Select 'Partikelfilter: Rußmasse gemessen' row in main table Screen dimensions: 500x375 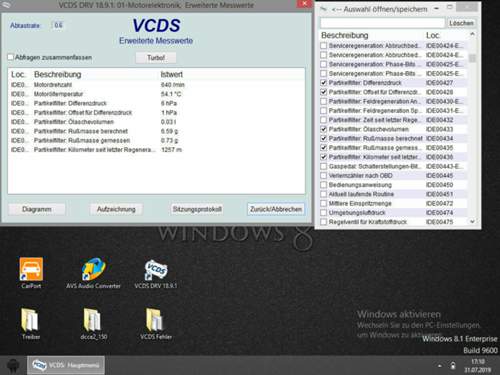pos(156,141)
